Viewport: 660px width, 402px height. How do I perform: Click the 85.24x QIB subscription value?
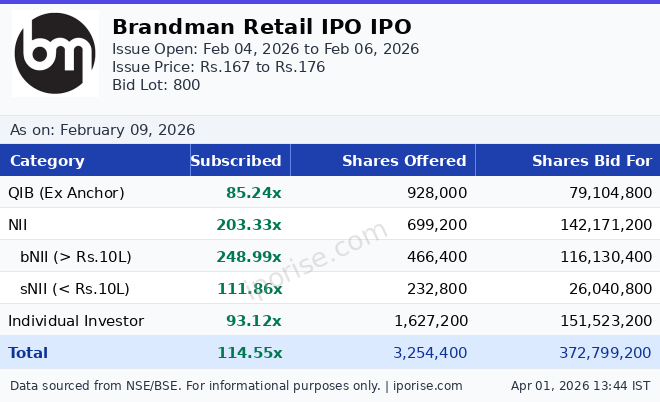[254, 193]
